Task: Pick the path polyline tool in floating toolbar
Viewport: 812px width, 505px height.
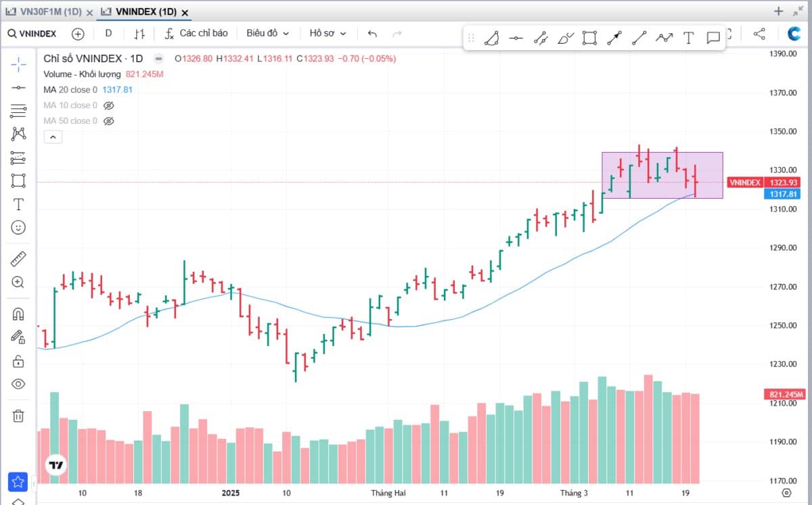Action: 664,38
